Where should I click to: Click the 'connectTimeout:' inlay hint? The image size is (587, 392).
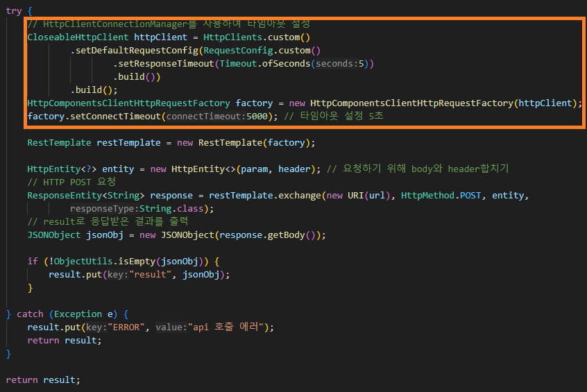pos(206,117)
